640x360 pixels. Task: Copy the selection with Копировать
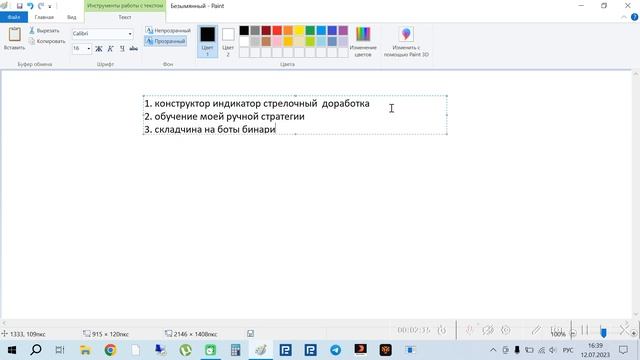click(x=47, y=41)
